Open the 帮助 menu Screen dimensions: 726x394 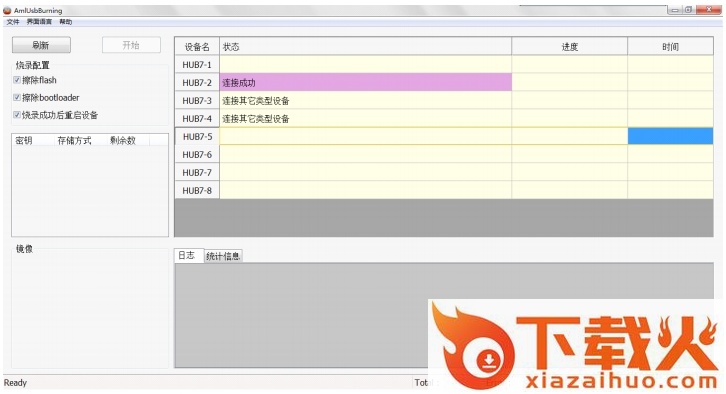coord(66,22)
